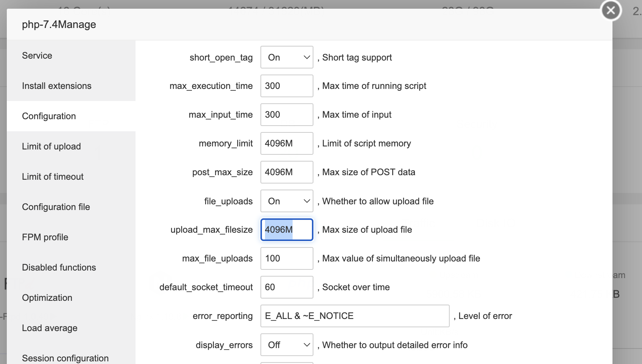Expand the file_uploads dropdown
642x364 pixels.
pos(287,201)
